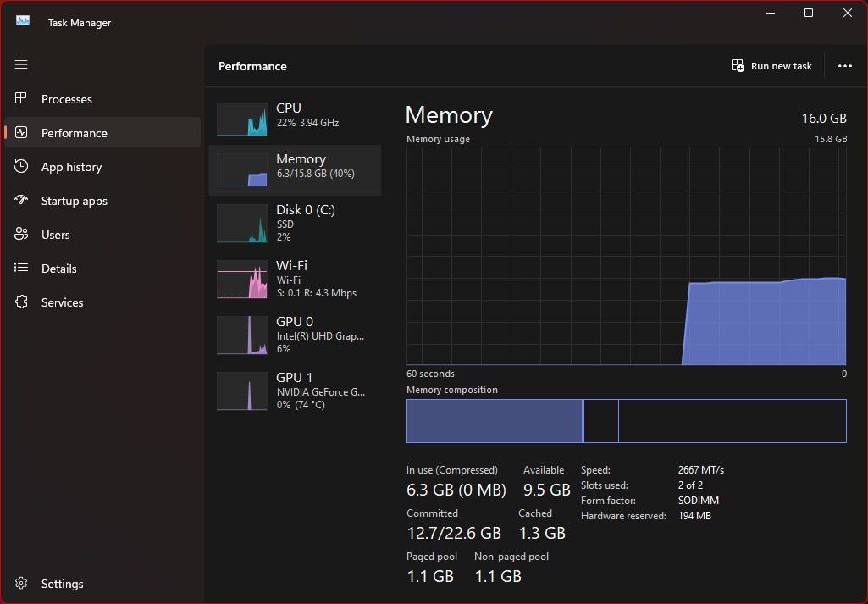The height and width of the screenshot is (604, 868).
Task: Switch to the Performance tab
Action: (75, 133)
